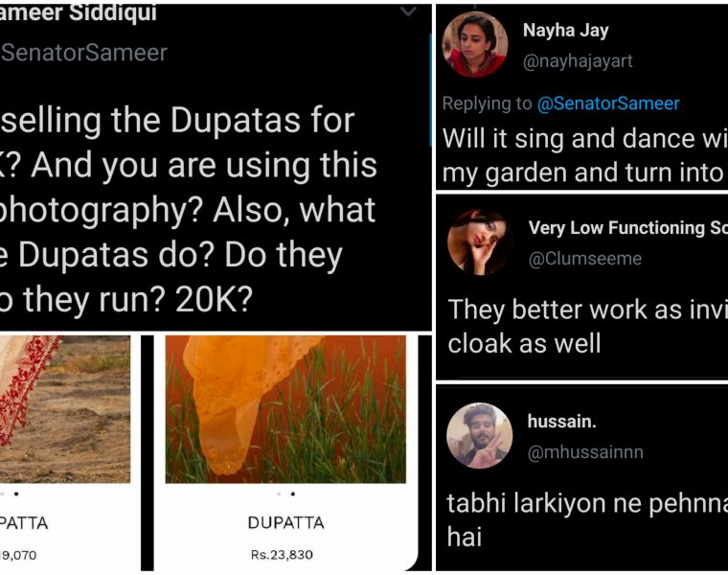Open Nayha Jay's profile picture
Image resolution: width=728 pixels, height=575 pixels.
(474, 45)
